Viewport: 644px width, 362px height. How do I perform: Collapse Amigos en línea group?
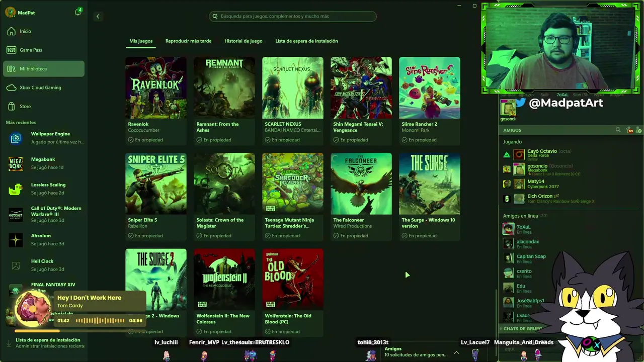point(525,216)
